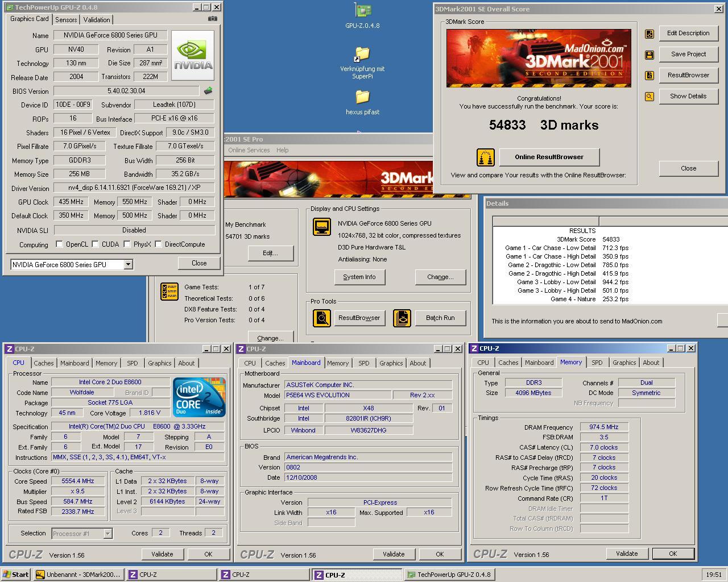The width and height of the screenshot is (728, 582).
Task: Click the Batch Run button
Action: point(440,318)
